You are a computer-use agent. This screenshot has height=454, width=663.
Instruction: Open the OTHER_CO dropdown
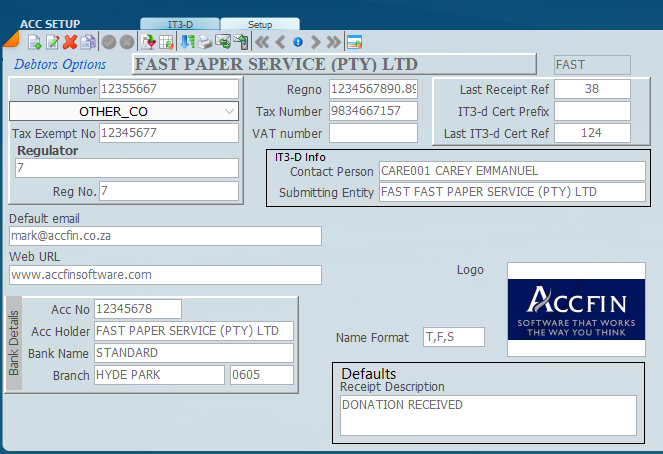pyautogui.click(x=230, y=111)
